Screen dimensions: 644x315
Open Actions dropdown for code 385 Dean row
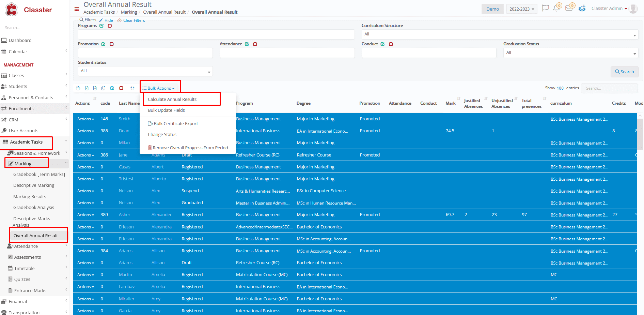(x=85, y=131)
